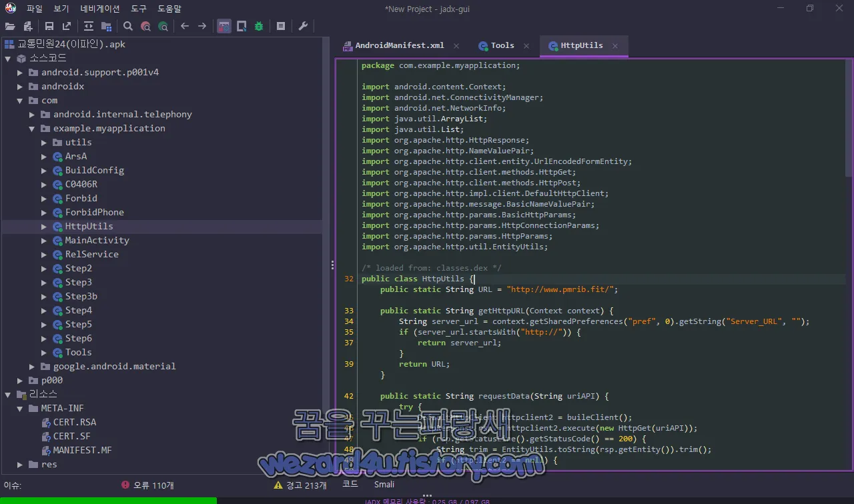854x504 pixels.
Task: Close the AndroidManifest.xml tab
Action: point(456,46)
